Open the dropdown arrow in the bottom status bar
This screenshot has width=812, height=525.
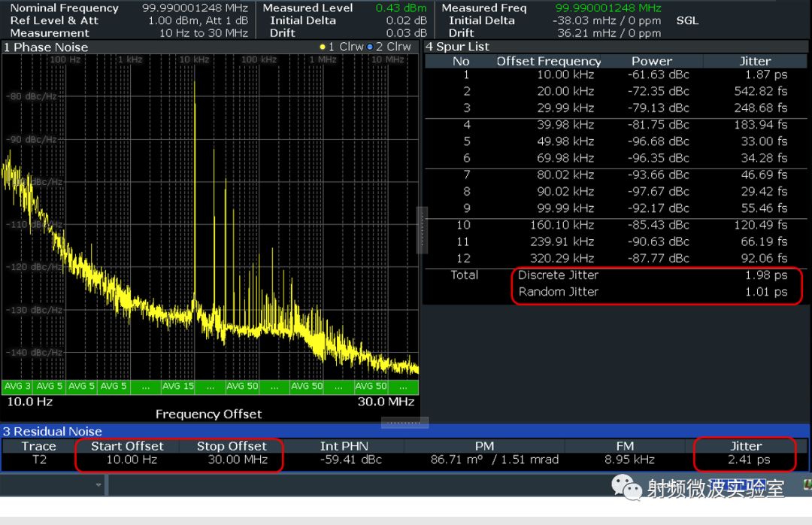point(98,485)
